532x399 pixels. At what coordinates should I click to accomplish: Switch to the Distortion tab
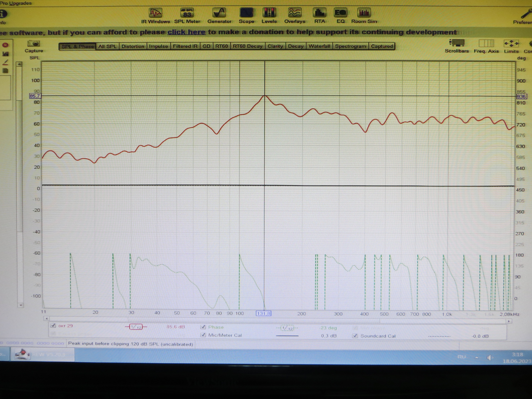(x=132, y=46)
